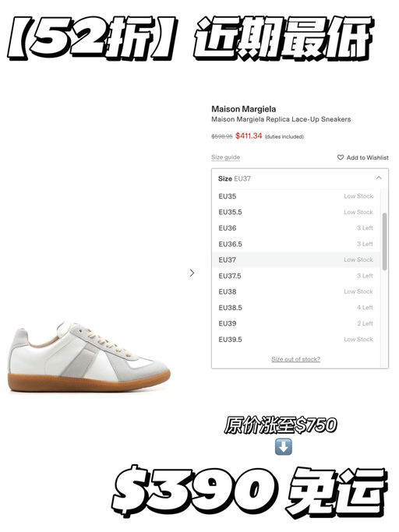The width and height of the screenshot is (399, 532).
Task: Select size EU35.5
Action: [x=296, y=212]
